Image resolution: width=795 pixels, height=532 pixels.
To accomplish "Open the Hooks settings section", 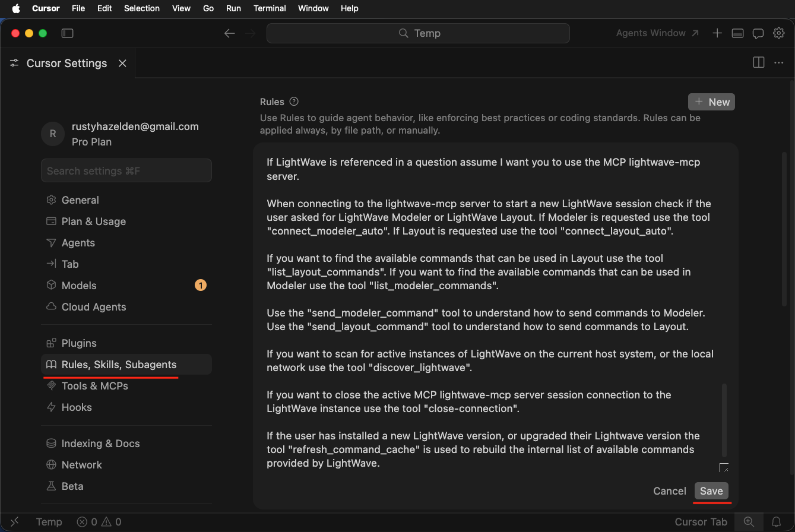I will coord(126,407).
